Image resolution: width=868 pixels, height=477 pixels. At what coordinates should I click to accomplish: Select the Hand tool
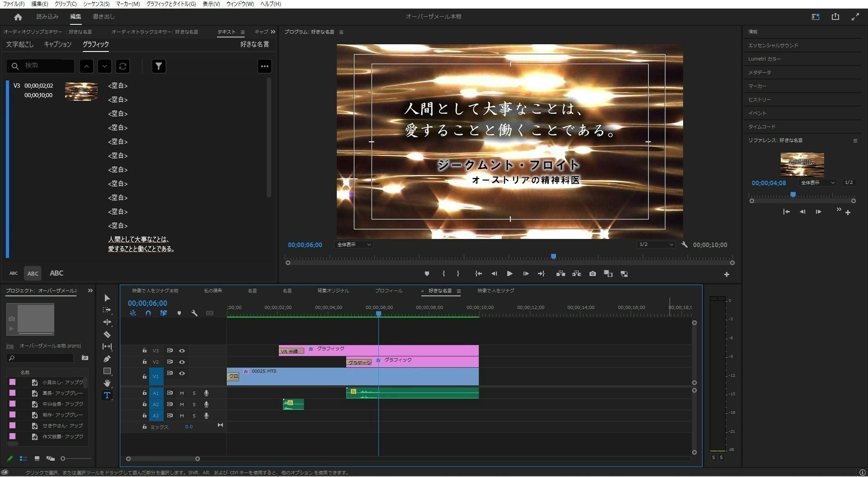click(107, 383)
